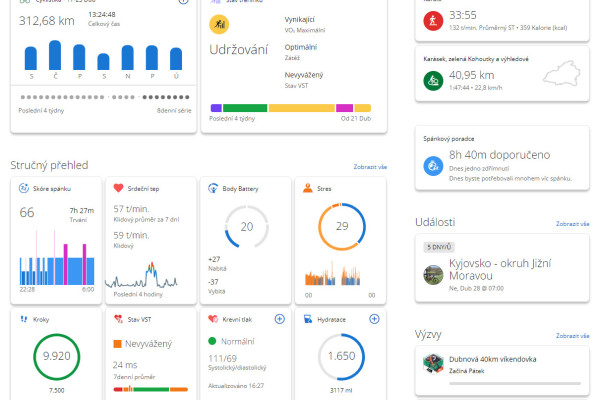Click the 57 t/min. resting average
Viewport: 600px width, 400px height.
[x=131, y=209]
